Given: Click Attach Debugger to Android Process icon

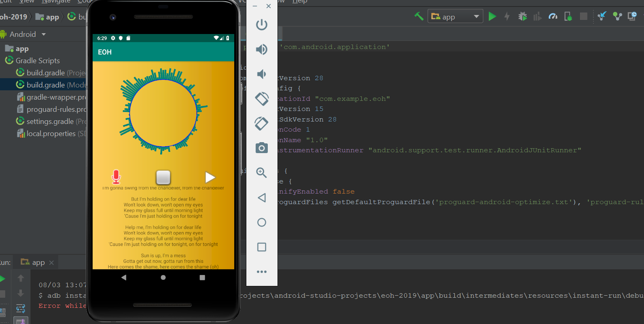Looking at the screenshot, I should pyautogui.click(x=568, y=17).
